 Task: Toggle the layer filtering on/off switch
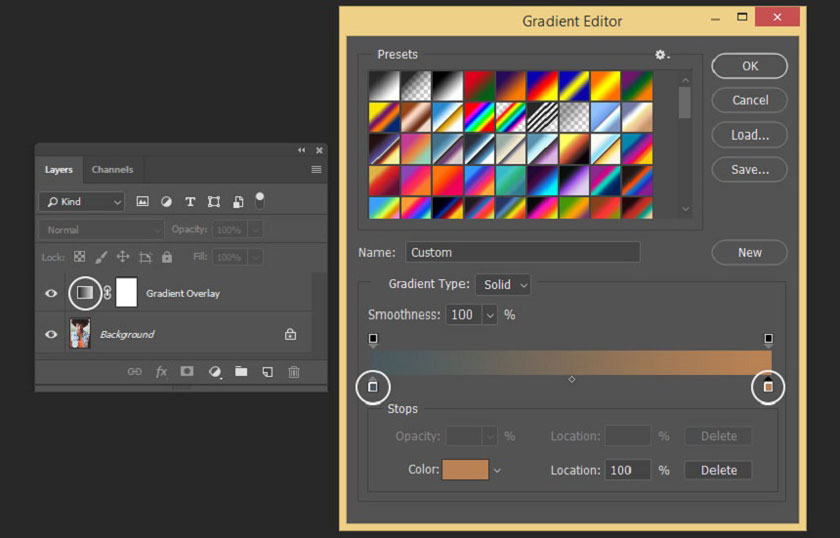(260, 201)
